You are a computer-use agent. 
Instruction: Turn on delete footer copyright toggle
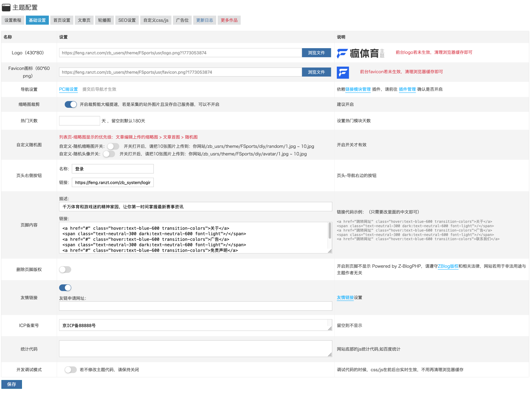[65, 270]
